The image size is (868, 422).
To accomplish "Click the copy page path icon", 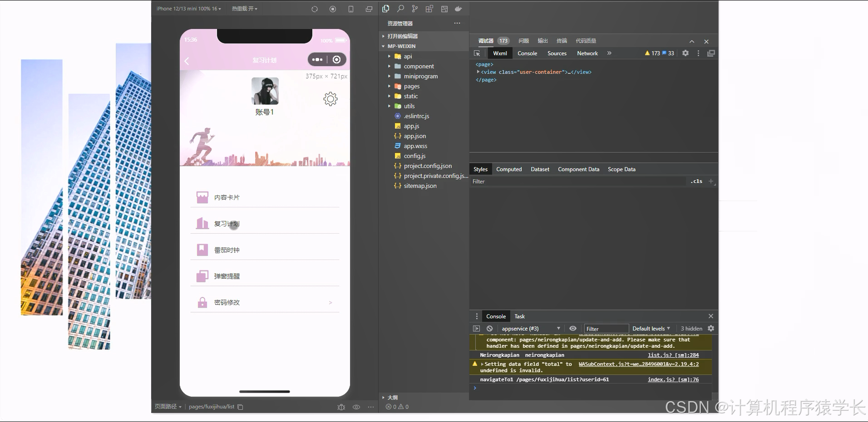I will [x=241, y=407].
